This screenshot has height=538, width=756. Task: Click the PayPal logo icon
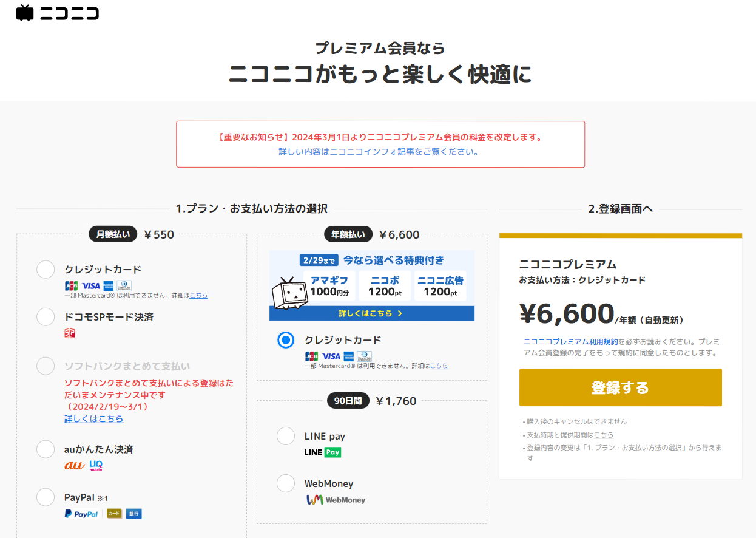click(x=81, y=514)
